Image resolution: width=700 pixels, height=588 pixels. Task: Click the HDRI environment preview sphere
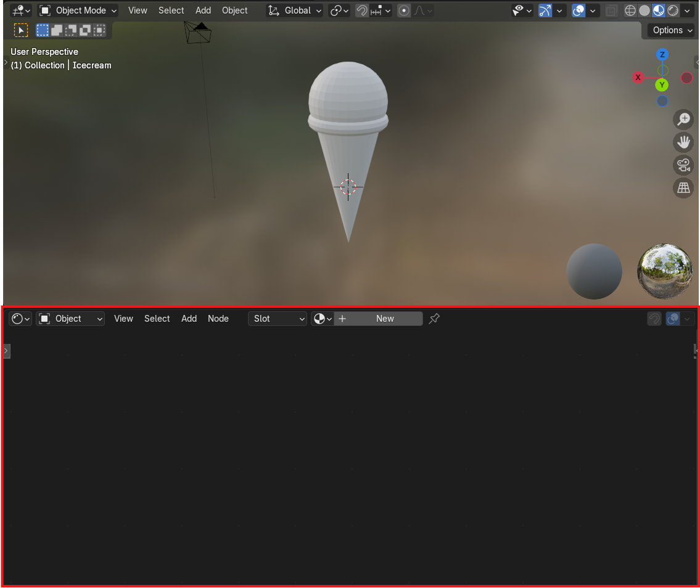pos(665,271)
